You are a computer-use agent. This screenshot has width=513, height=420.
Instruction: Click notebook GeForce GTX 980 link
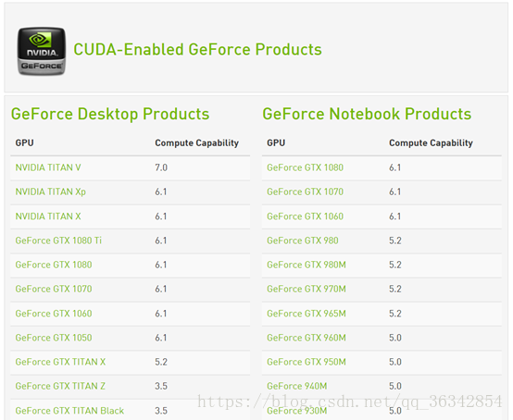coord(303,241)
